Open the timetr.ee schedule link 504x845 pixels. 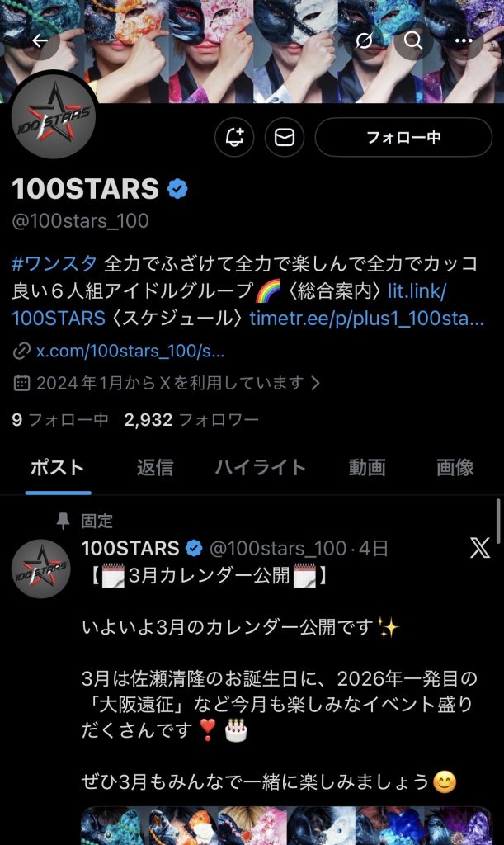[367, 318]
